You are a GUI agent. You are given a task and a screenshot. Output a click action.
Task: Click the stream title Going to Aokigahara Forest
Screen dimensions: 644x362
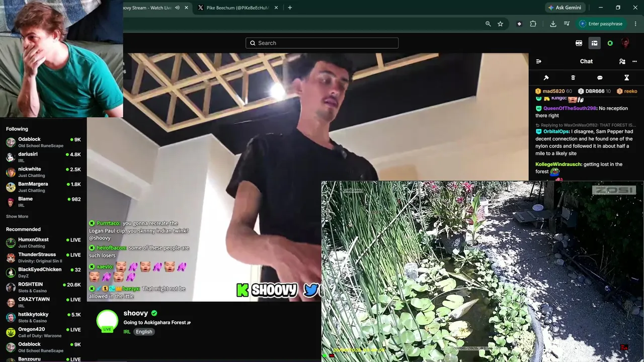click(x=157, y=322)
